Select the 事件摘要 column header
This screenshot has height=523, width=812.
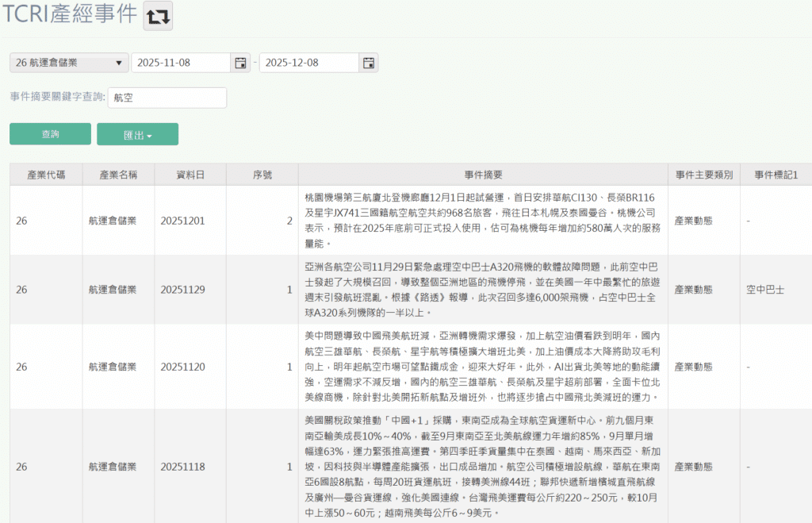pos(483,175)
